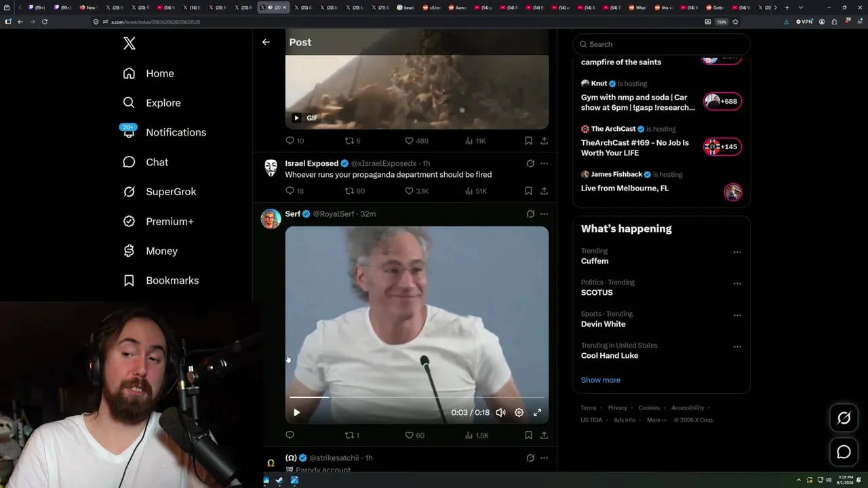868x488 pixels.
Task: Open the Money section
Action: pyautogui.click(x=150, y=251)
